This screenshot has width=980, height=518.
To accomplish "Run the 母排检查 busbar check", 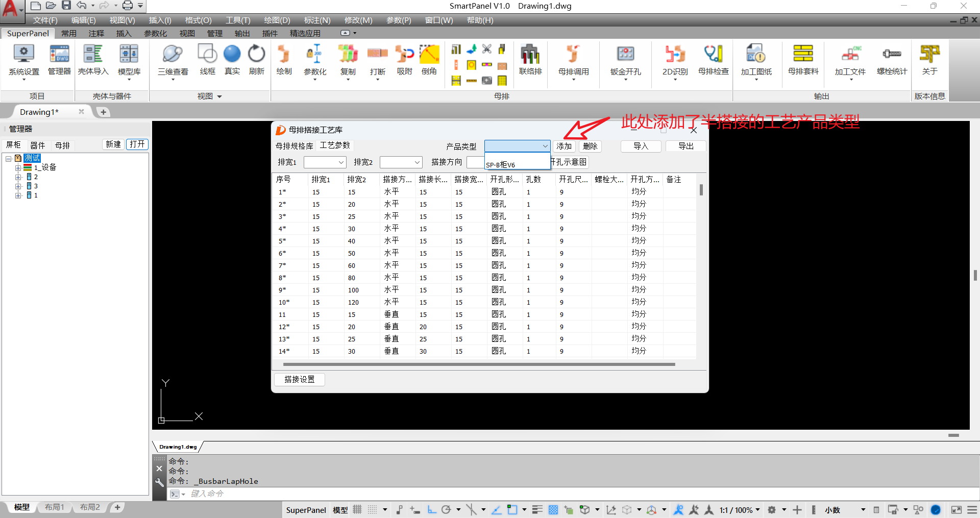I will (714, 61).
